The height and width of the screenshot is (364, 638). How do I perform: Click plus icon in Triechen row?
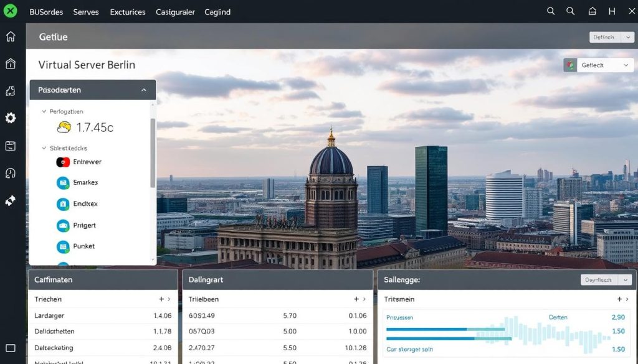click(x=161, y=299)
